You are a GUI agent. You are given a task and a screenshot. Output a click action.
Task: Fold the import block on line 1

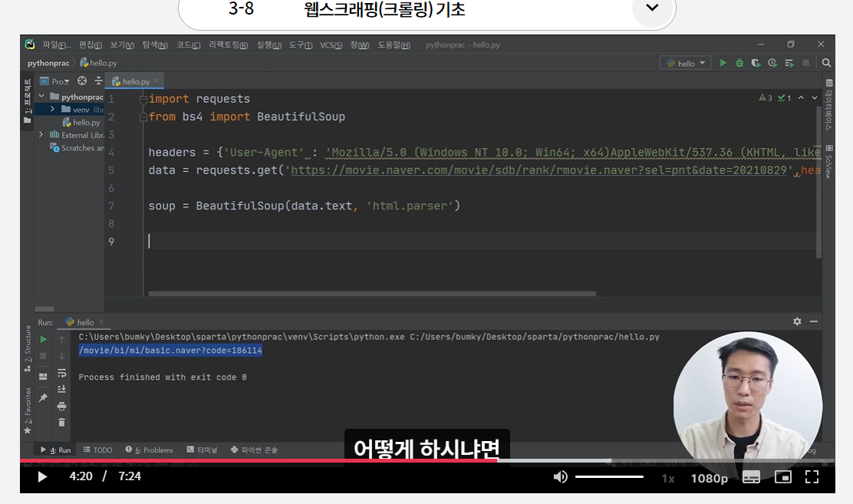143,99
